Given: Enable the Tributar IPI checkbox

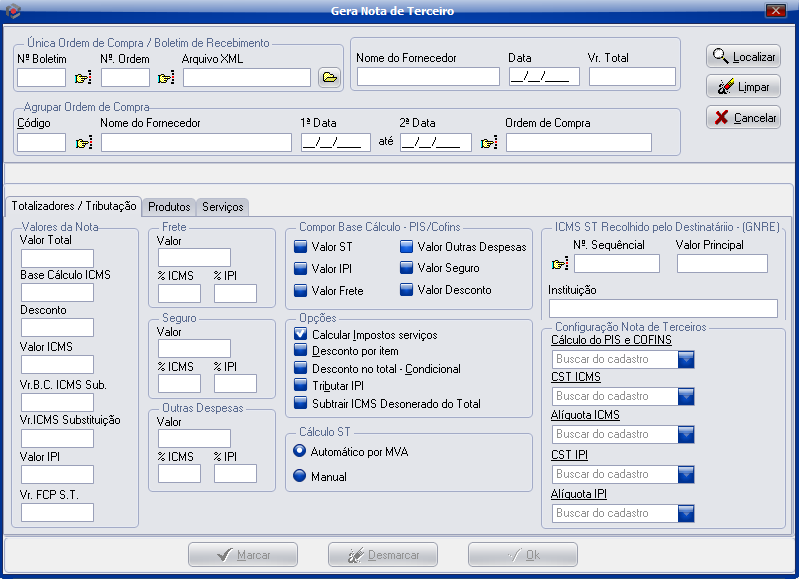Looking at the screenshot, I should [x=301, y=386].
